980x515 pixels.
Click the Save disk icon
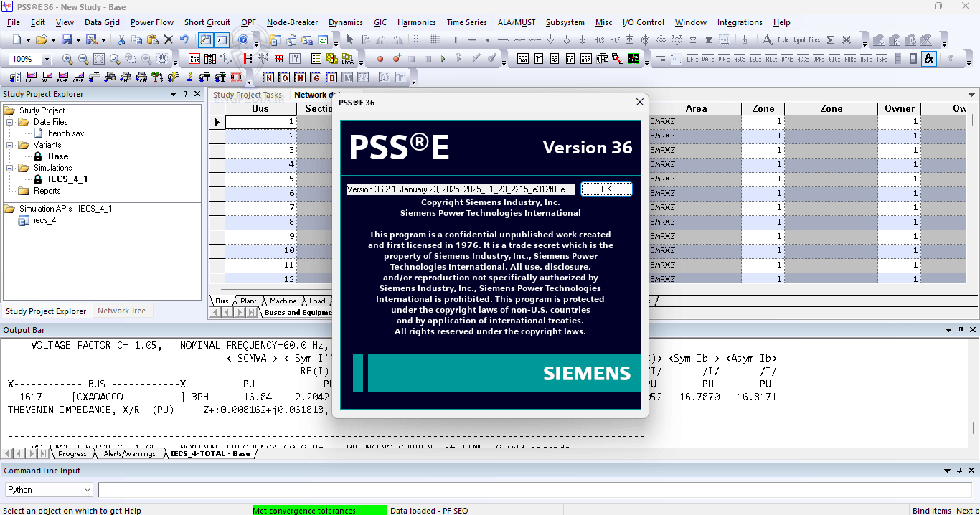tap(67, 40)
